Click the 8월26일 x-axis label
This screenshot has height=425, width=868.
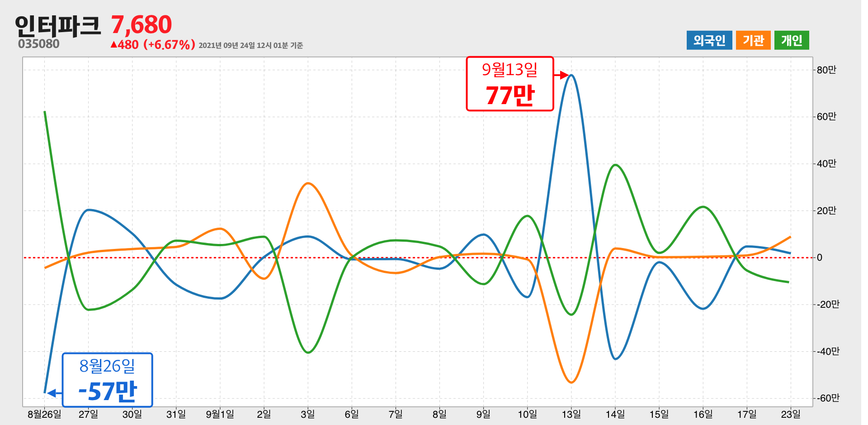pos(44,414)
